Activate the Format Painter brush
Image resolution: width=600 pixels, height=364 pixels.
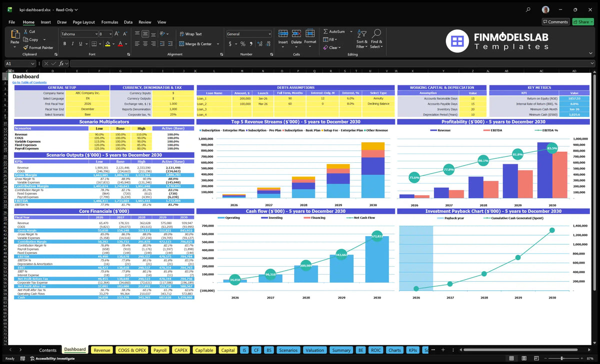(25, 47)
